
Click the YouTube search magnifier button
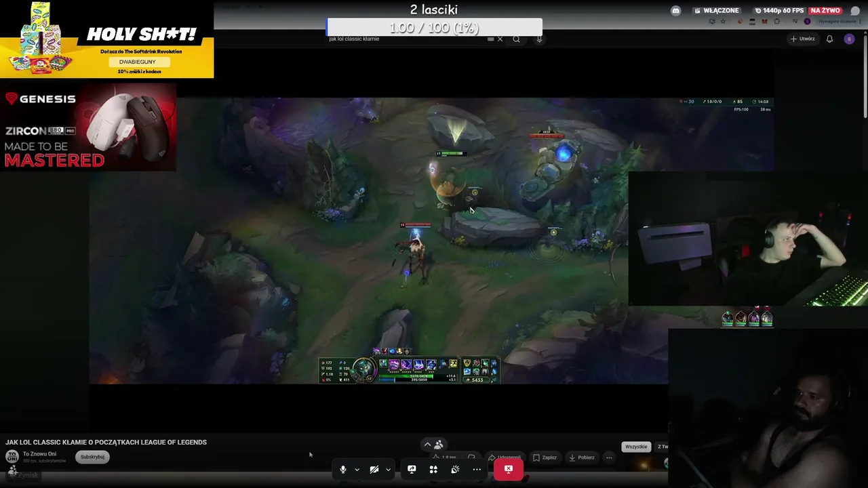tap(516, 39)
